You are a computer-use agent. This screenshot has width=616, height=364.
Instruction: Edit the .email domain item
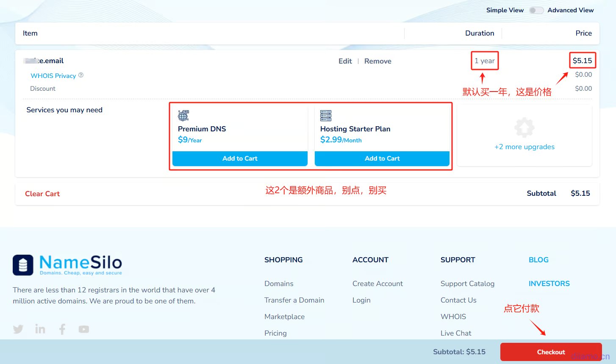345,61
